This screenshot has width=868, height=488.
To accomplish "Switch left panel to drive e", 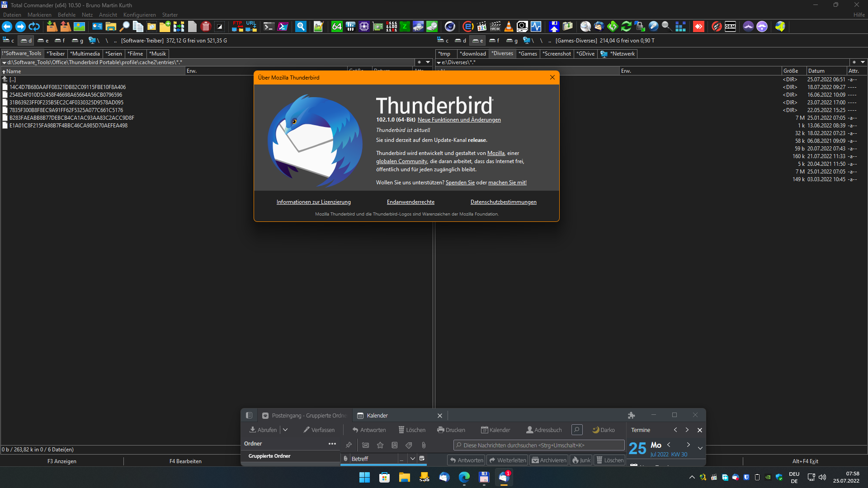I will pyautogui.click(x=43, y=41).
